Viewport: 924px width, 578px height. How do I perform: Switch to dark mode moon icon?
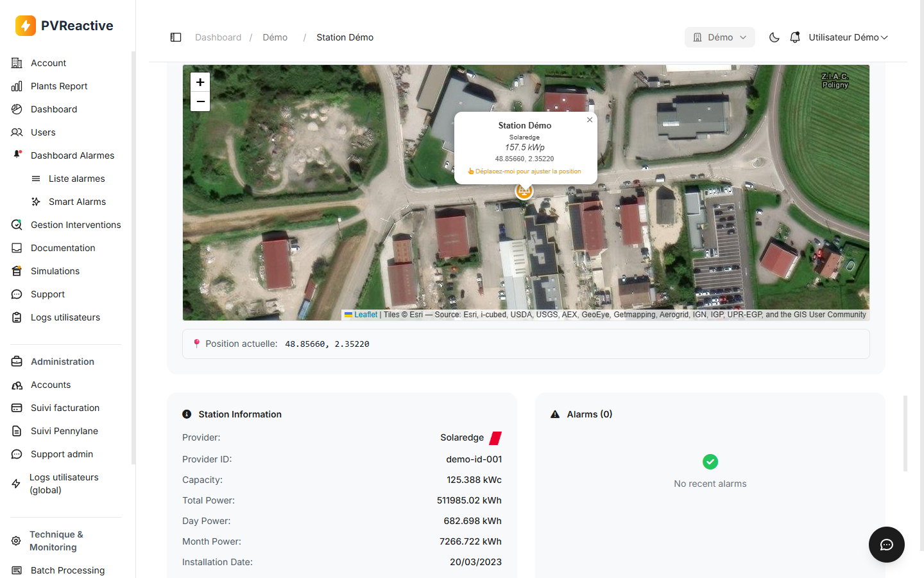point(774,37)
